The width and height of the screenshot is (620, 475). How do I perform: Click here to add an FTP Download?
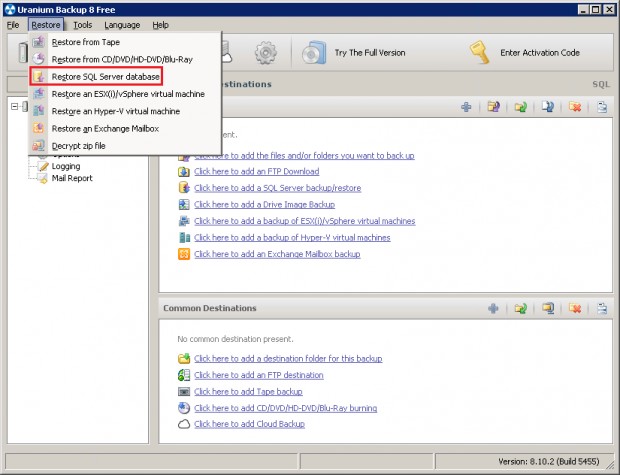tap(257, 172)
